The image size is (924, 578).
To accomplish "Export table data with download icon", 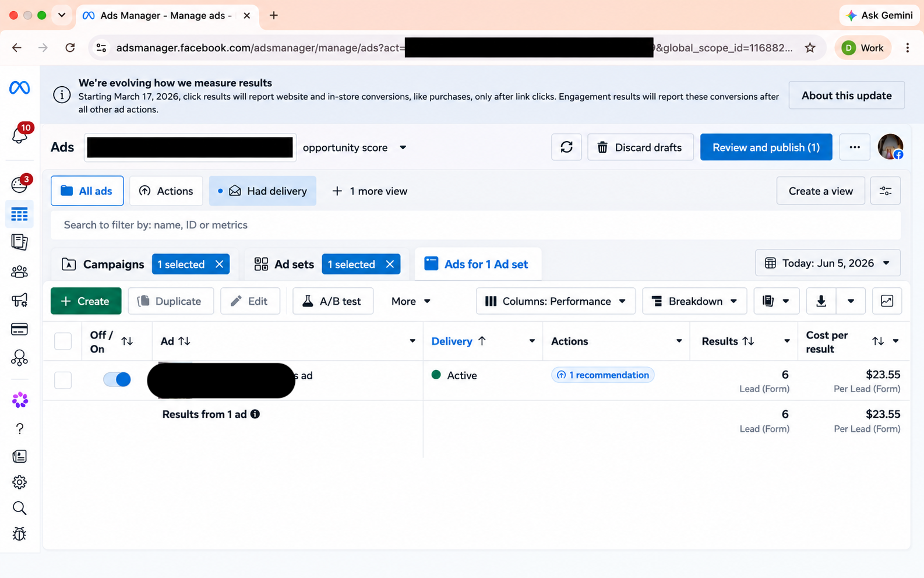I will point(821,301).
